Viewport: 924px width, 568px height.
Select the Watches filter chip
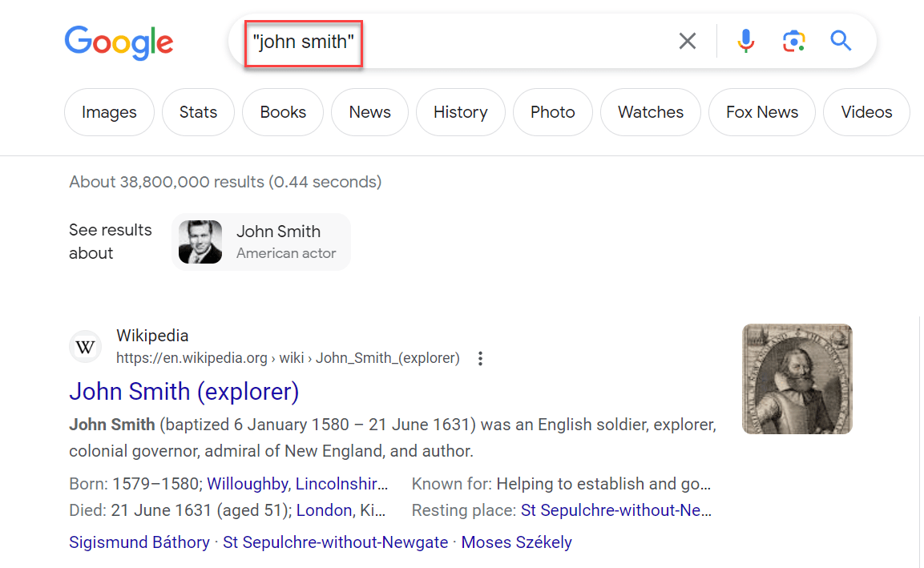point(651,112)
